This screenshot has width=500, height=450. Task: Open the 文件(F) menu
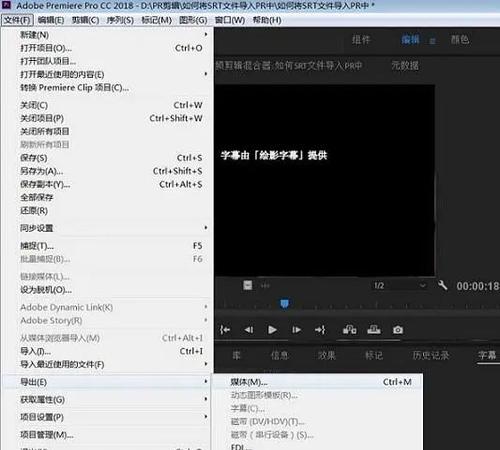click(x=17, y=20)
